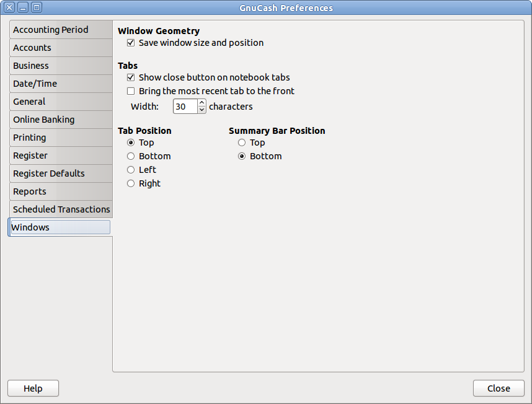This screenshot has height=404, width=532.
Task: Select the Business preferences tab
Action: (x=61, y=66)
